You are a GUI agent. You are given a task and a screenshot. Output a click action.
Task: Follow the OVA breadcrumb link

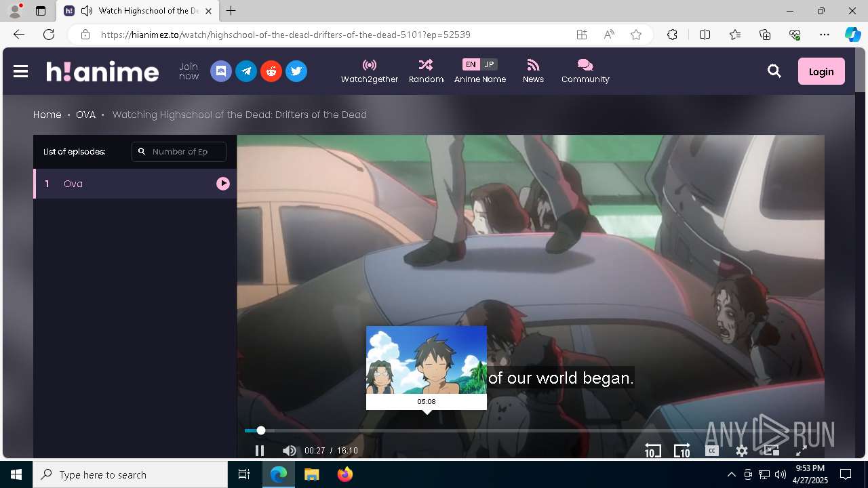click(85, 115)
